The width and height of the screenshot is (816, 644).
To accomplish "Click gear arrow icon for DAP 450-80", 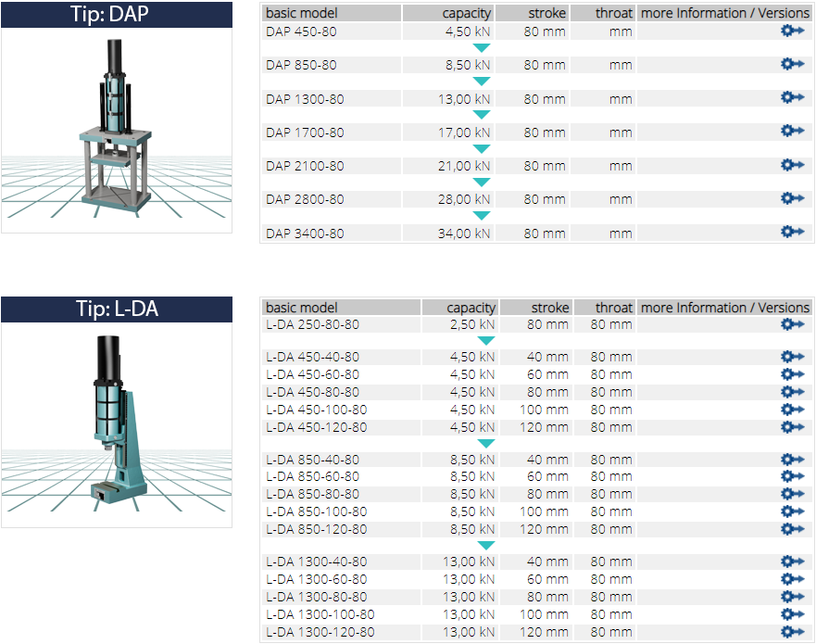I will click(792, 31).
